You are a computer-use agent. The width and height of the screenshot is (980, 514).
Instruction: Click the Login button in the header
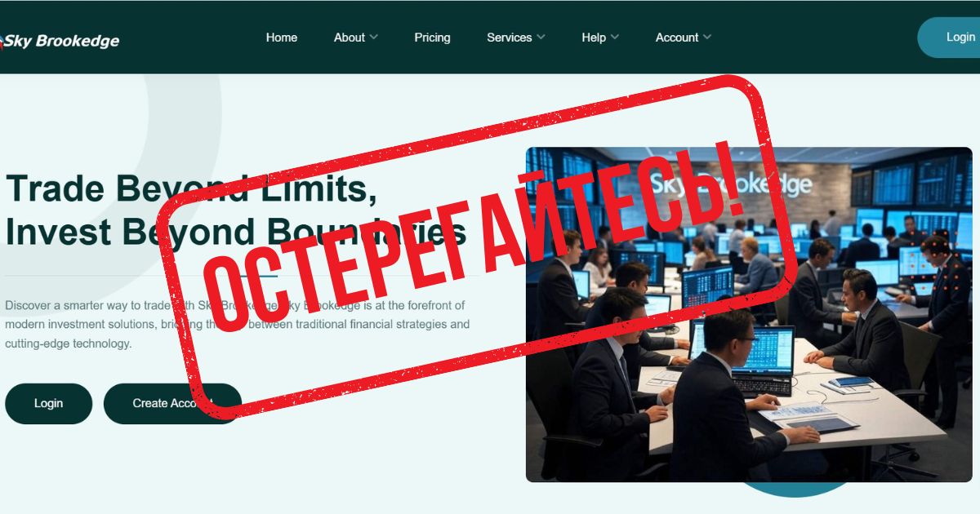949,38
